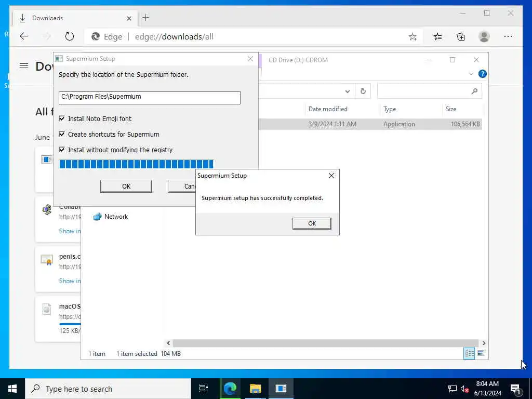532x399 pixels.
Task: Open Task View on the taskbar
Action: 204,389
